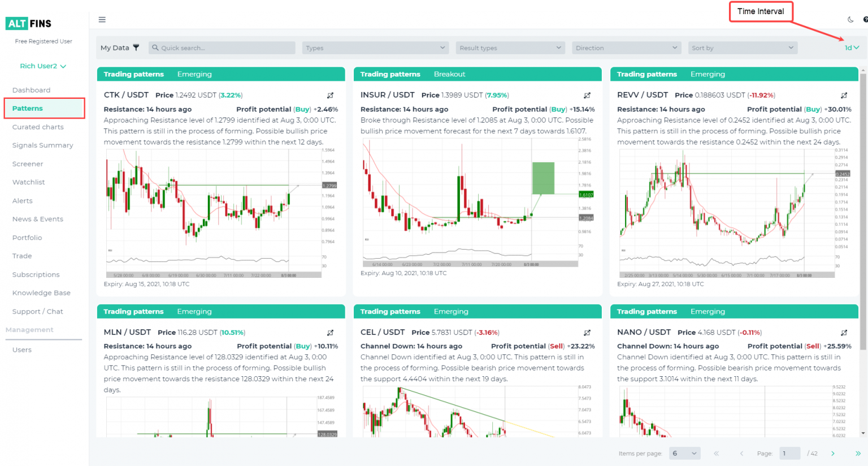Switch to the Screener section

(27, 163)
